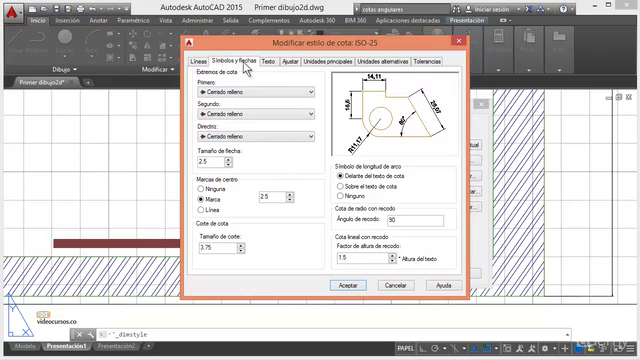Open the Segundo arrowhead dropdown

click(x=256, y=114)
